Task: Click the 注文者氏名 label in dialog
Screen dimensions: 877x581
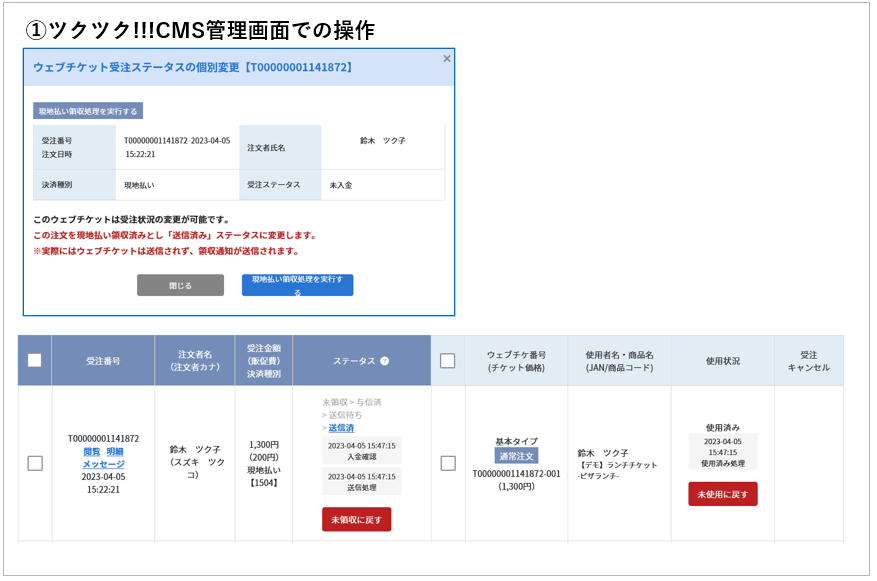Action: click(x=266, y=148)
